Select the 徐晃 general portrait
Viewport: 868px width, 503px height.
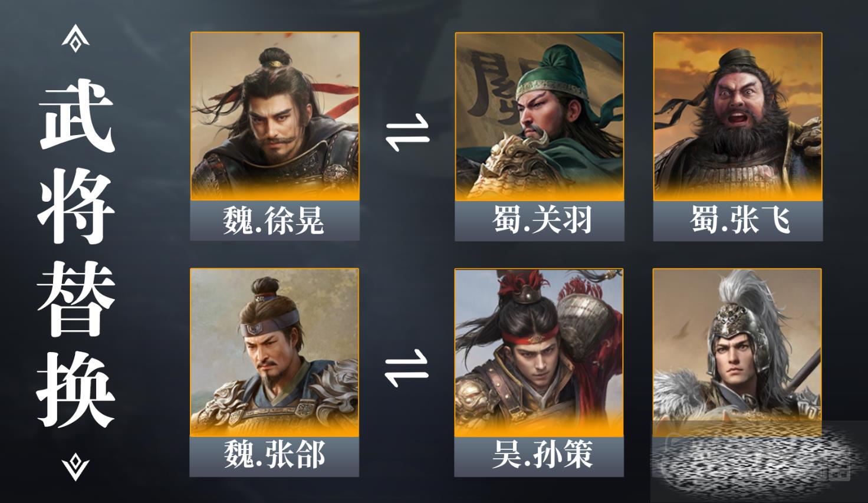tap(275, 116)
